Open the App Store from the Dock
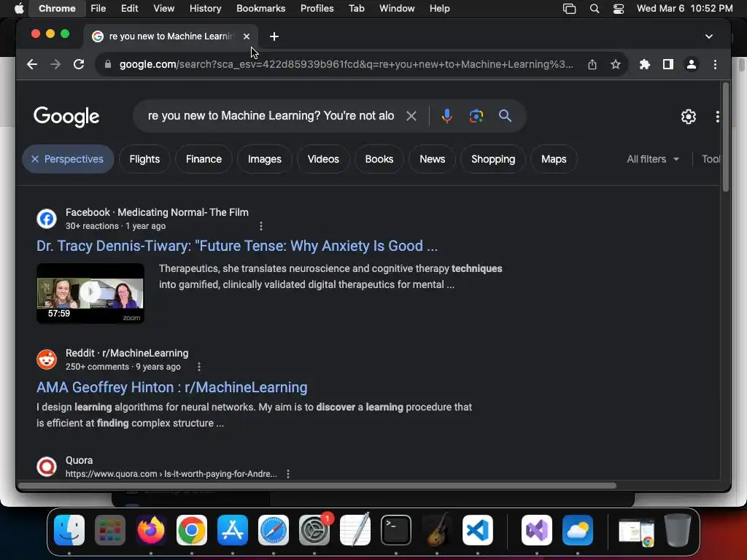 [233, 530]
